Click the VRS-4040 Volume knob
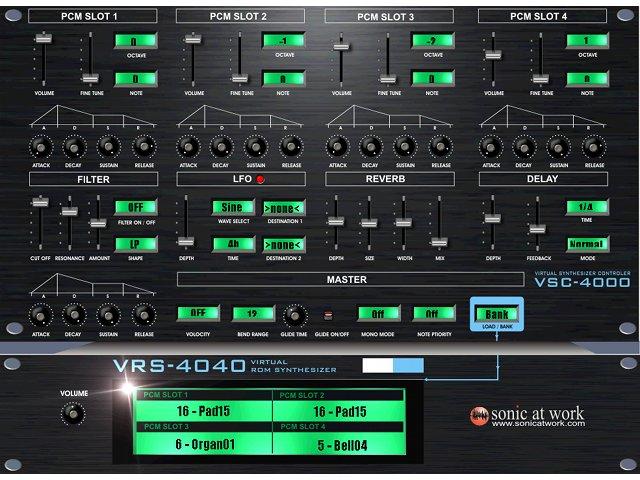 point(73,414)
